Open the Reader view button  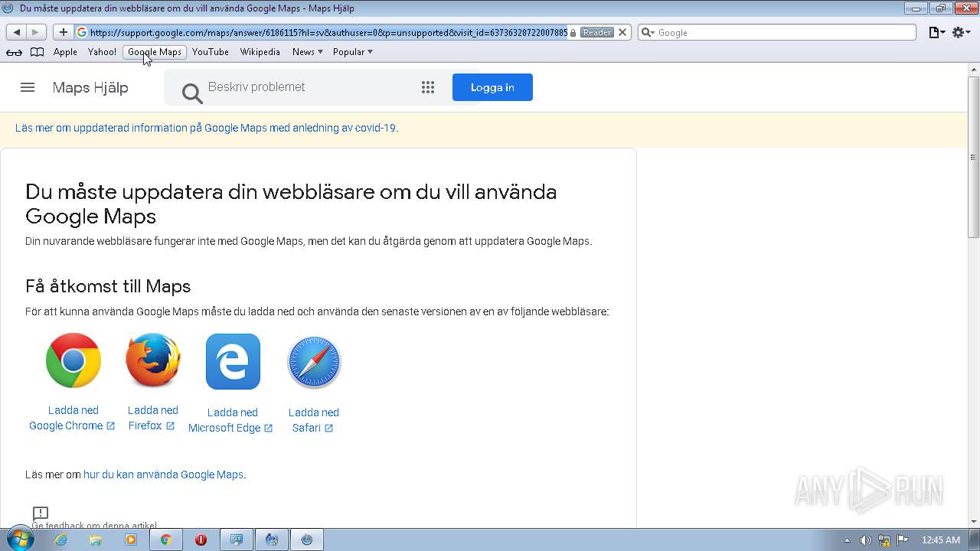(596, 32)
